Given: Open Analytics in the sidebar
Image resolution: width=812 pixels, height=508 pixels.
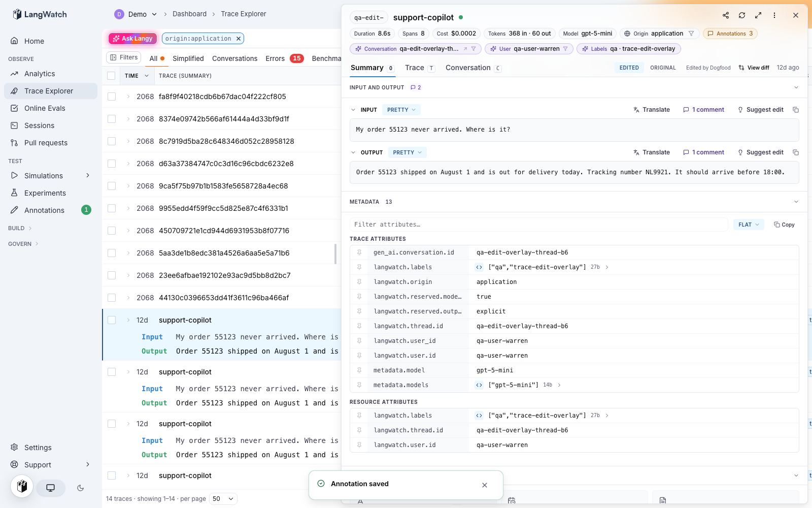Looking at the screenshot, I should [51, 74].
